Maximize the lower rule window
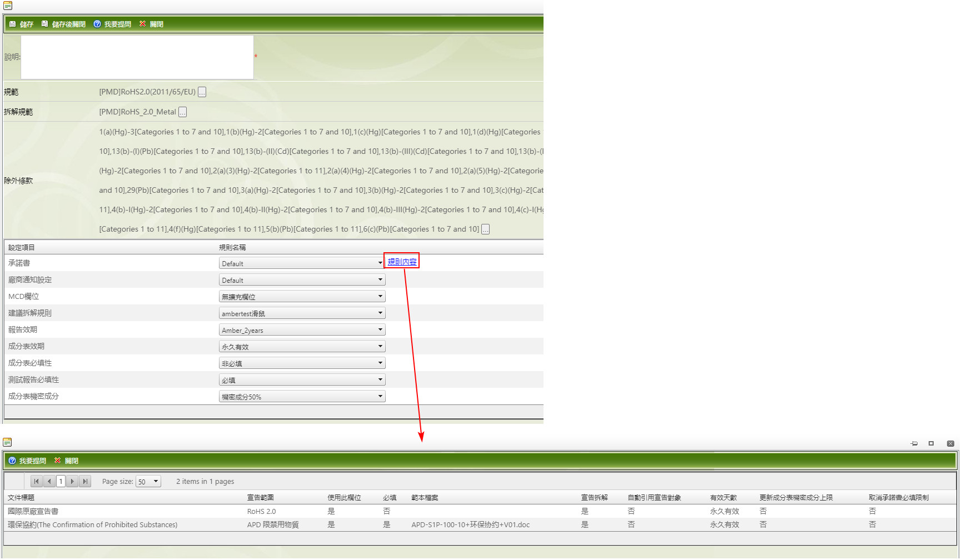This screenshot has height=560, width=962. [x=931, y=443]
